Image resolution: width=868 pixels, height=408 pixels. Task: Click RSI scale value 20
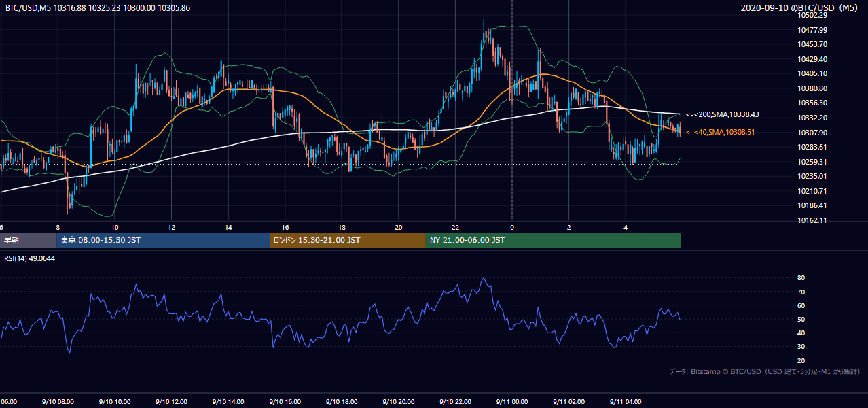[801, 360]
